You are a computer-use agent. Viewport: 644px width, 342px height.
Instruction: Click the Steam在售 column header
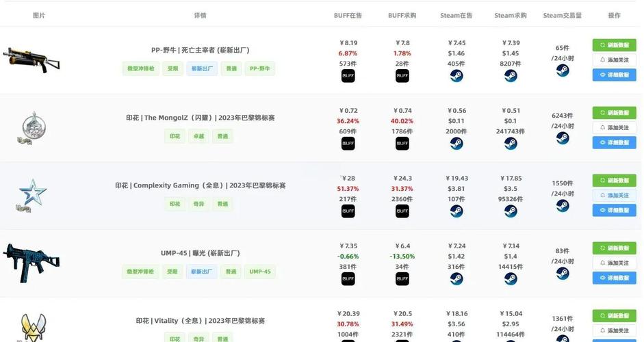point(456,16)
